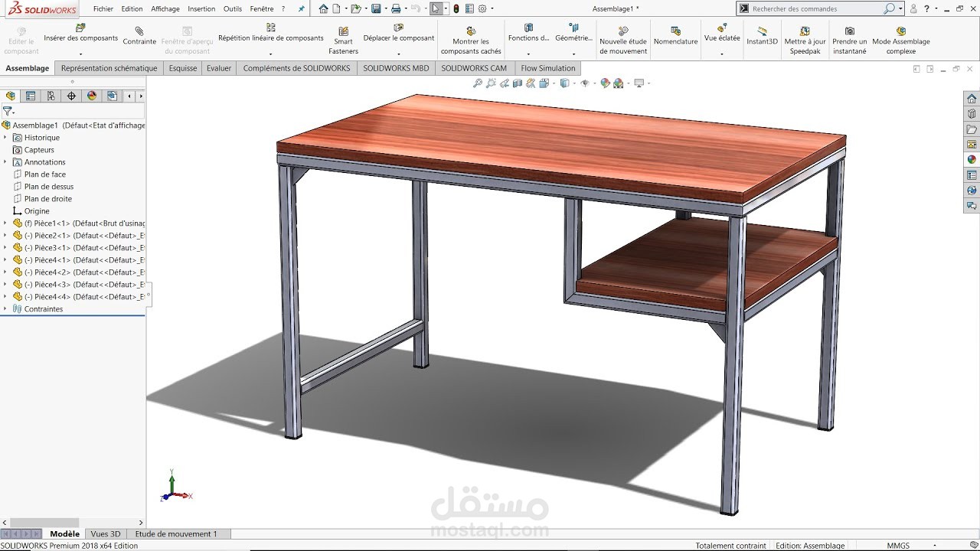Open Insérer des composants dropdown arrow
The image size is (980, 551).
click(x=80, y=54)
